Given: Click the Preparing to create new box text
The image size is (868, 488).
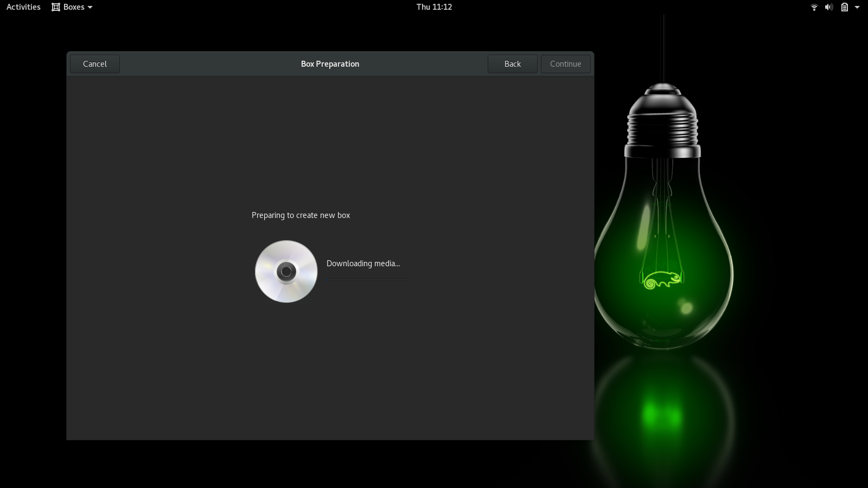Looking at the screenshot, I should point(301,215).
